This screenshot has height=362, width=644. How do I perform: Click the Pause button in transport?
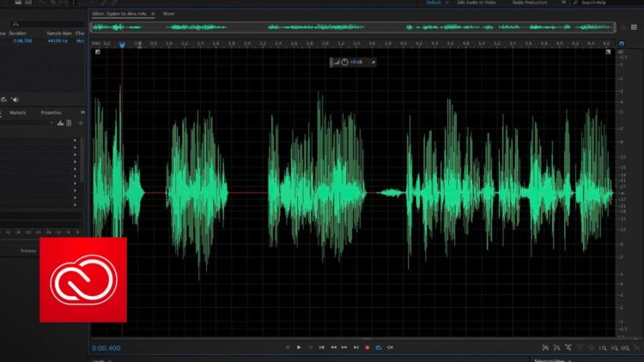pyautogui.click(x=311, y=347)
